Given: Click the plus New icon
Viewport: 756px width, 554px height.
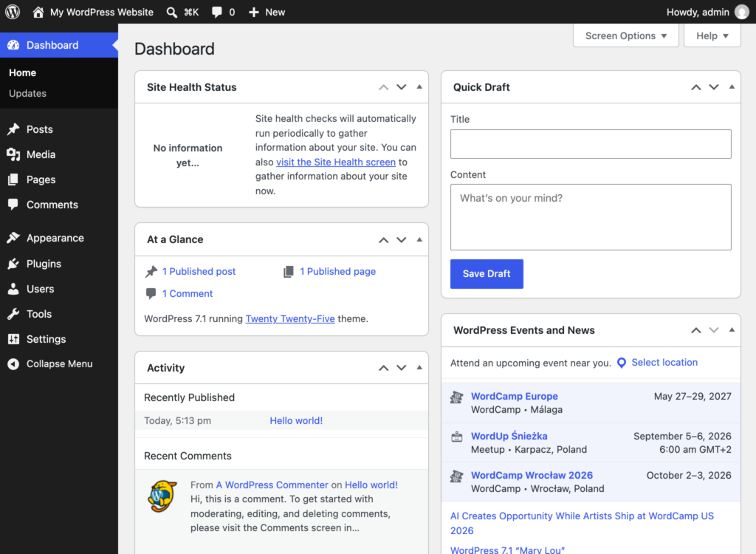Looking at the screenshot, I should click(x=254, y=12).
